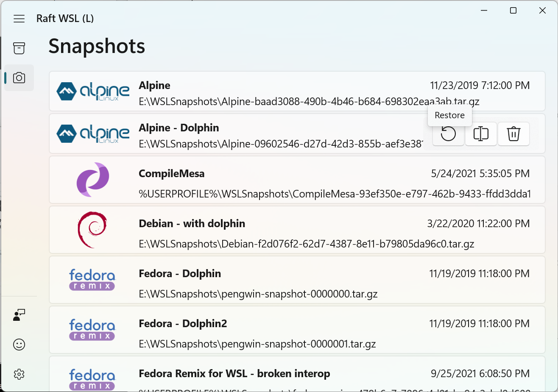This screenshot has width=558, height=392.
Task: Click the Fedora logo of broken interop snapshot
Action: (92, 380)
